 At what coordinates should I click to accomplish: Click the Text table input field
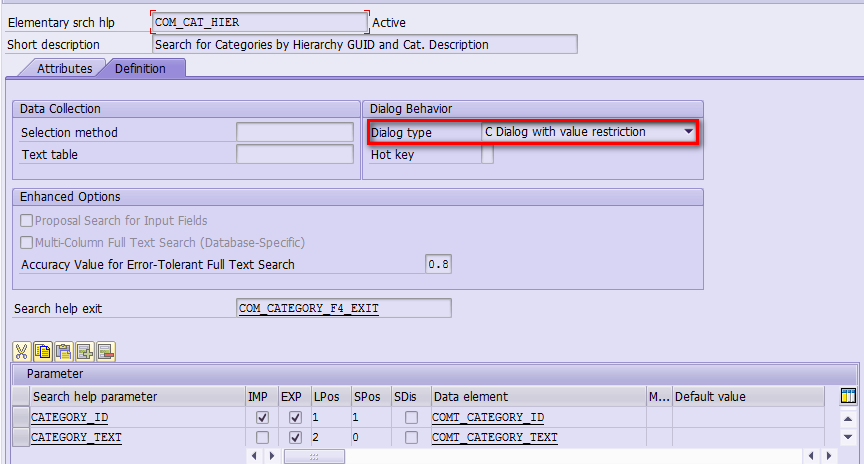point(295,154)
